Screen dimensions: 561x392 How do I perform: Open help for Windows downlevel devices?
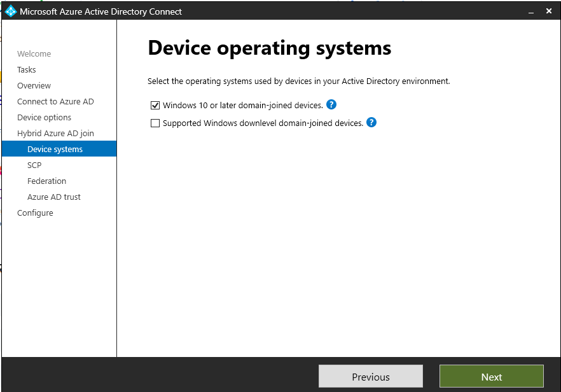371,123
